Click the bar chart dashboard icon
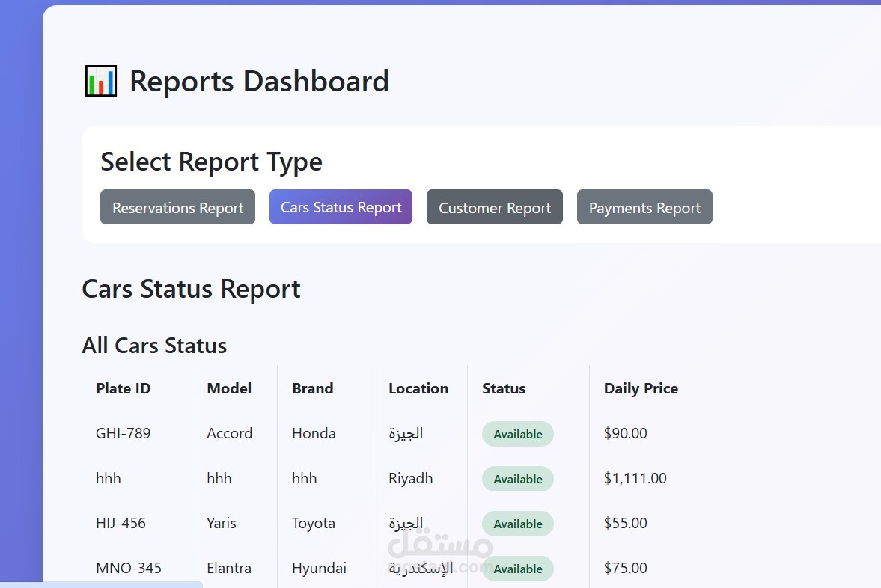The width and height of the screenshot is (881, 588). point(100,81)
